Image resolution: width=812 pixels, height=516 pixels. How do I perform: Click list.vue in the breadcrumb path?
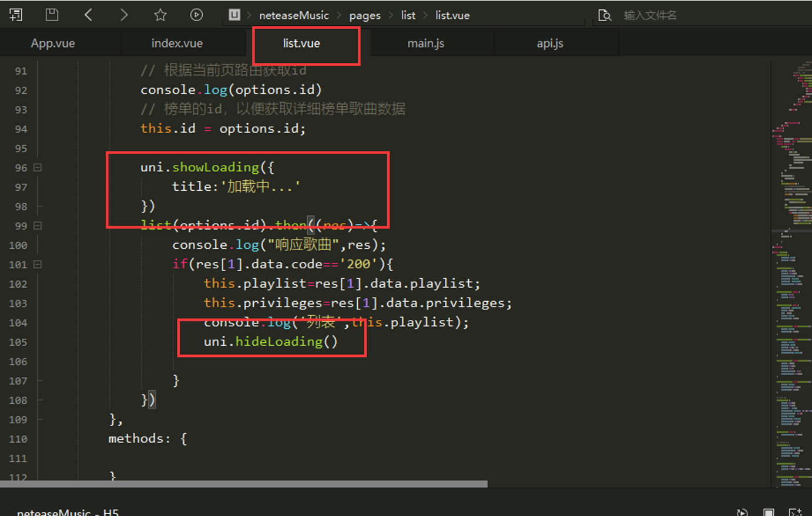coord(452,15)
